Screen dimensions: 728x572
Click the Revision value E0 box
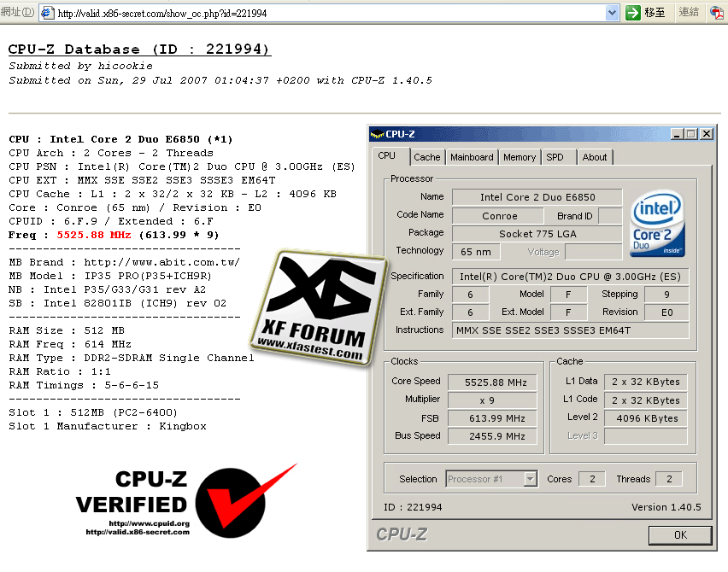click(666, 312)
